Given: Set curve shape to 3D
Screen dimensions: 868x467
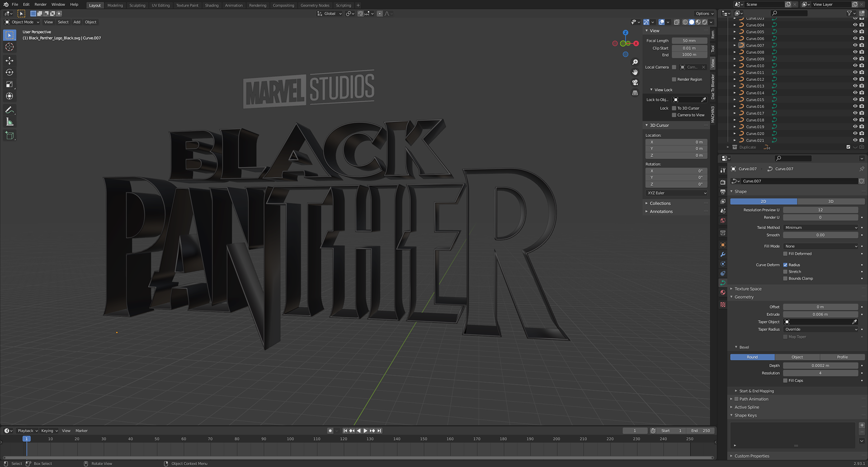Looking at the screenshot, I should 831,202.
